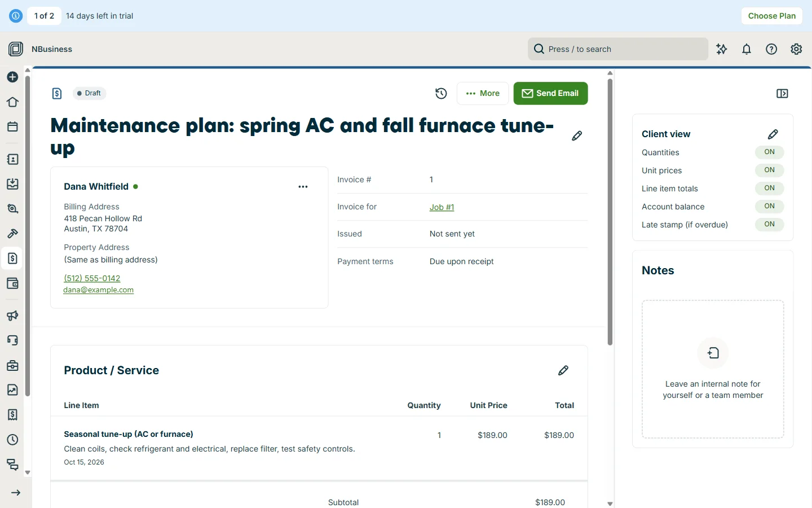This screenshot has height=508, width=812.
Task: Open Quotes from the sidebar
Action: pyautogui.click(x=12, y=209)
